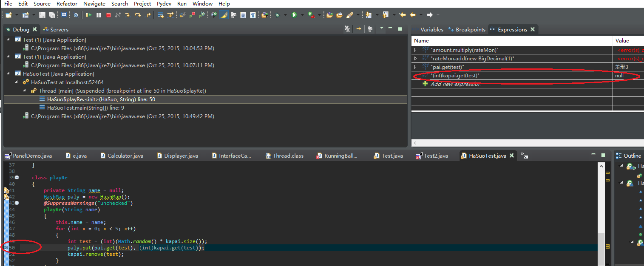
Task: Select stack frame HaSuoTest.main(String[]) line: 9
Action: click(x=85, y=108)
